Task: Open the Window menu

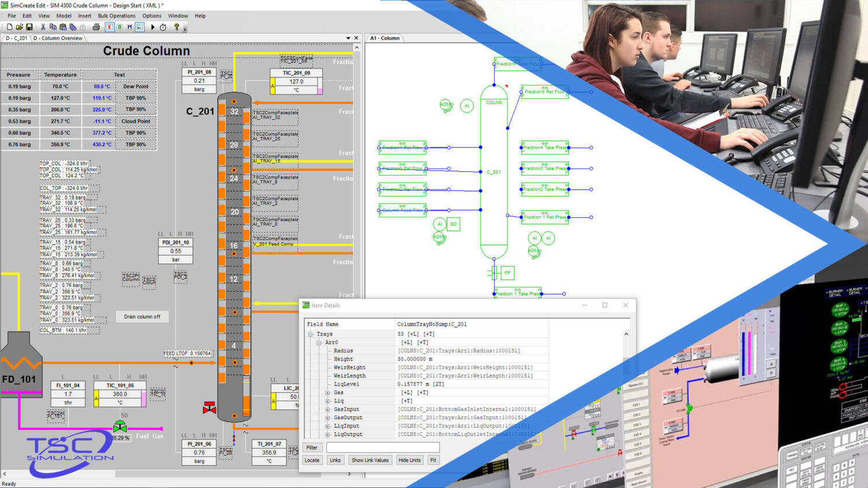Action: pyautogui.click(x=178, y=16)
